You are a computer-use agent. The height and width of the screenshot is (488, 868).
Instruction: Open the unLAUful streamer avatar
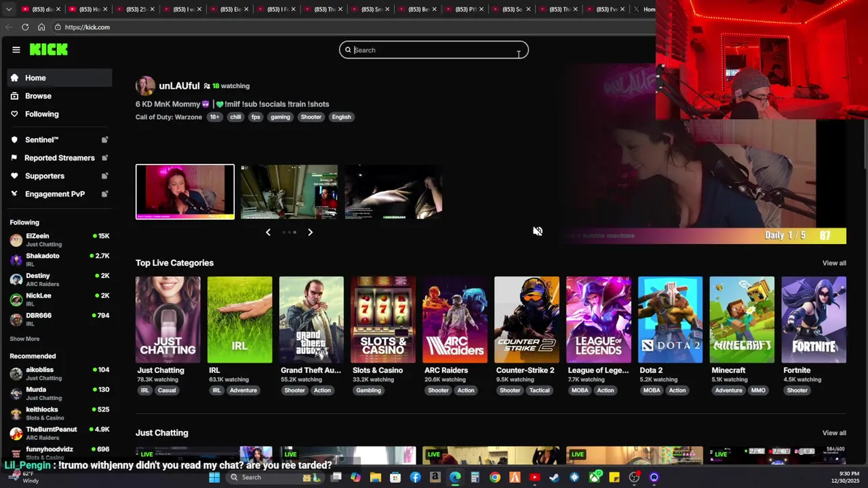(145, 85)
